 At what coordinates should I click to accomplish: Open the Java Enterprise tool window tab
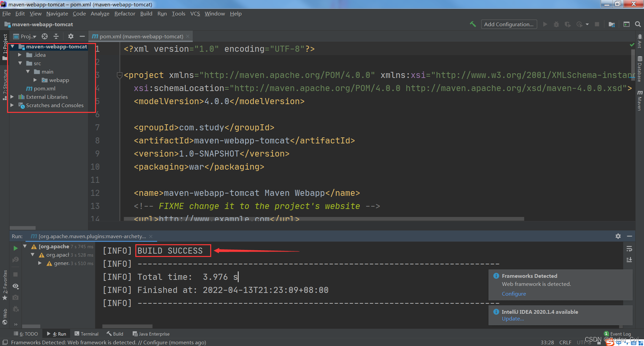[x=151, y=334]
